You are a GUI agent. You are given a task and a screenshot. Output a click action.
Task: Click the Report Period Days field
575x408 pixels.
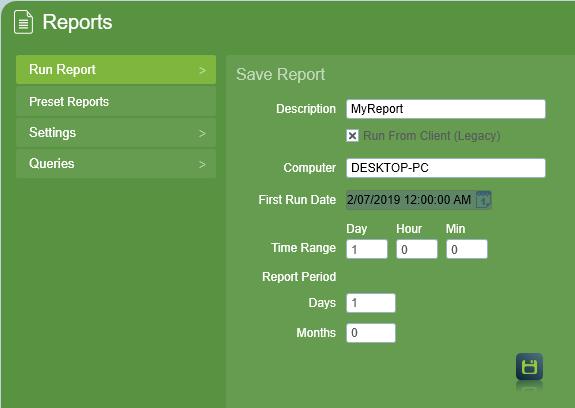[371, 303]
